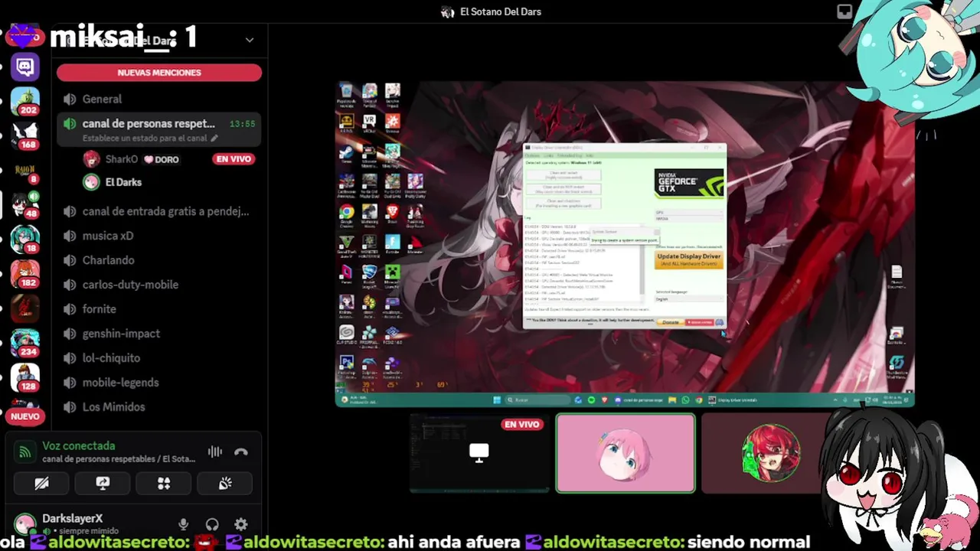980x551 pixels.
Task: Open English language dropdown in streamed DDU
Action: [689, 298]
